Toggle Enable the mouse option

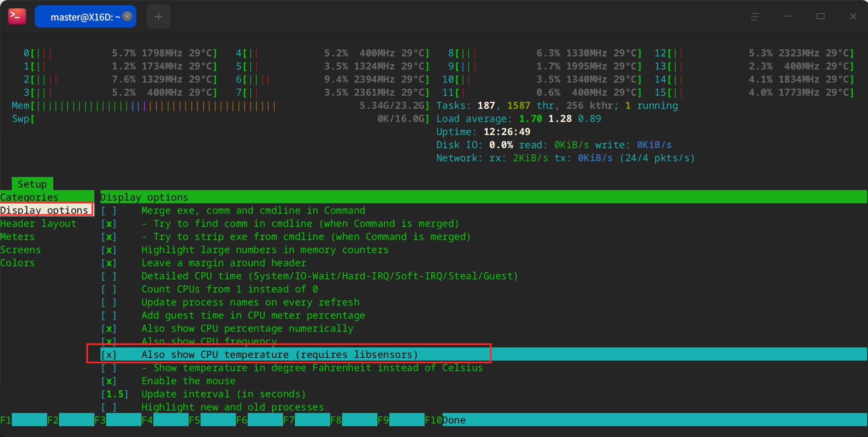[x=109, y=381]
